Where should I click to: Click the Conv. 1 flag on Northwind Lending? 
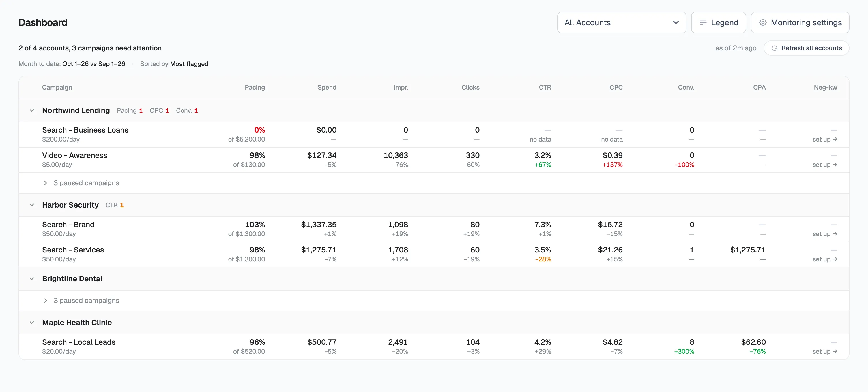click(187, 110)
